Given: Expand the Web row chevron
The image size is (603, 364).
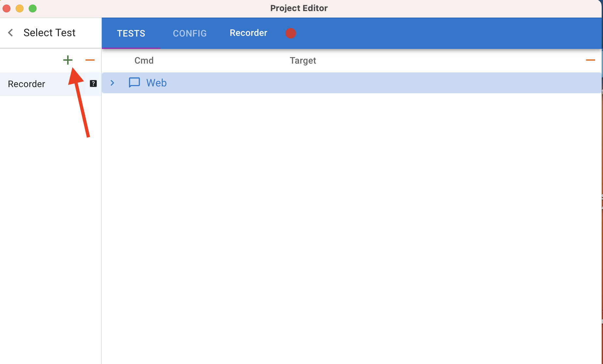Looking at the screenshot, I should pos(112,83).
